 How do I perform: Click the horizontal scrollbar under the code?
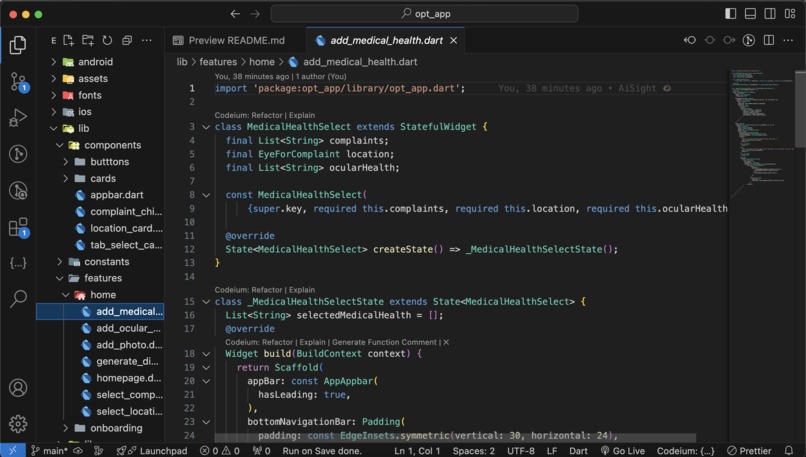[455, 438]
